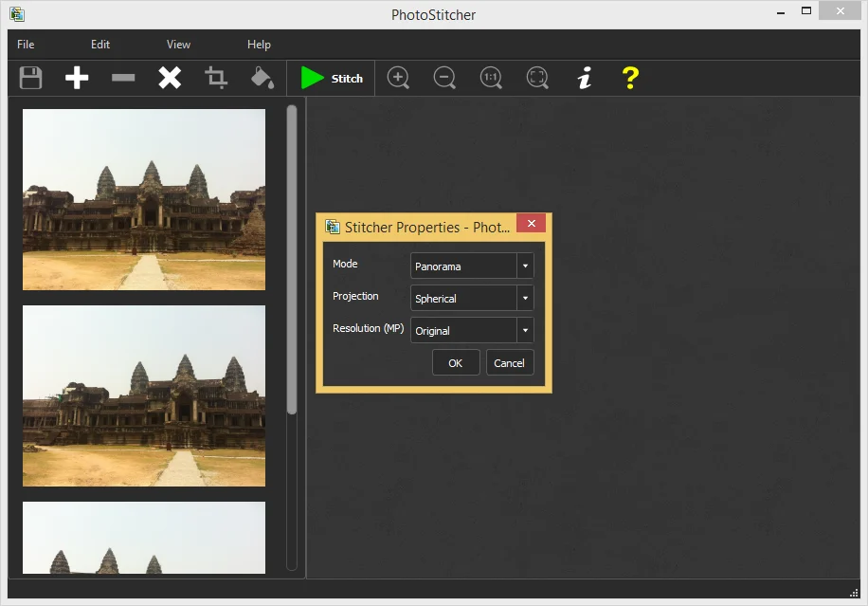Confirm Stitcher Properties with OK
Screen dimensions: 868x606
point(456,363)
